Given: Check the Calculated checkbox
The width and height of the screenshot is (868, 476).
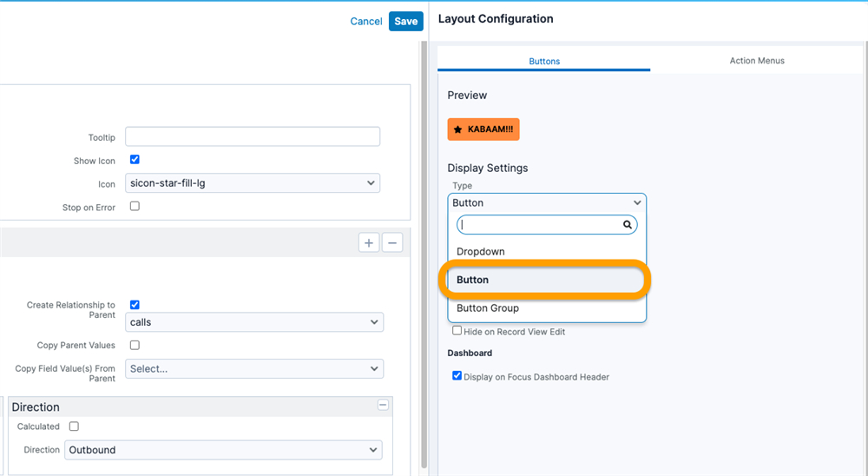Looking at the screenshot, I should (x=74, y=426).
